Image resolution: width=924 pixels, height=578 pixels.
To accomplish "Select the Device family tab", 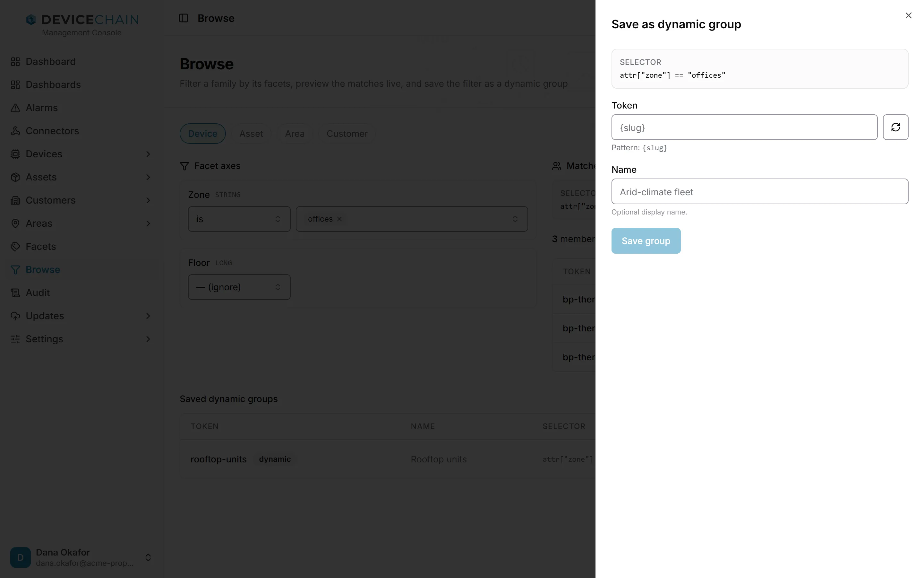I will tap(202, 133).
